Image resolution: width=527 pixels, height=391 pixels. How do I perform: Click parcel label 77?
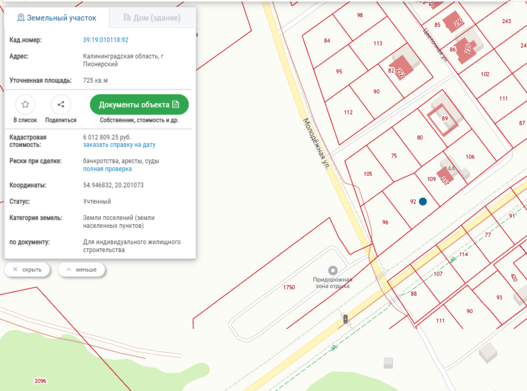pyautogui.click(x=488, y=235)
